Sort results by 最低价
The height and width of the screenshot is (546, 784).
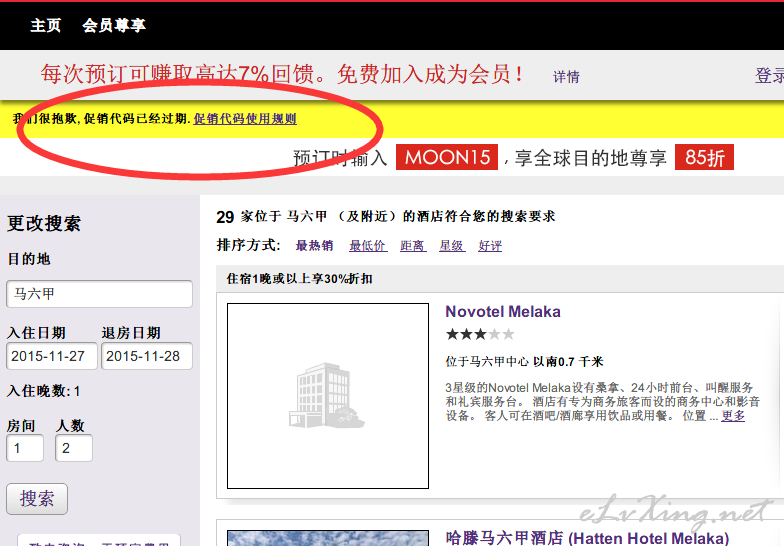[x=367, y=246]
